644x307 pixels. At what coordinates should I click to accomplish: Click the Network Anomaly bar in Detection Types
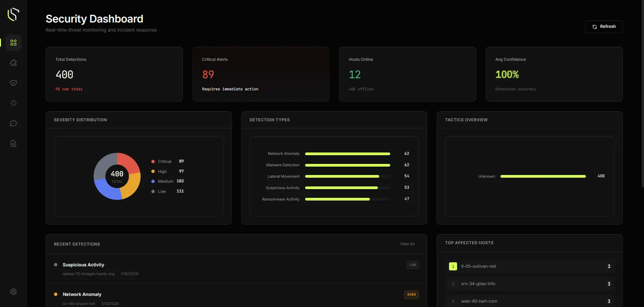347,154
